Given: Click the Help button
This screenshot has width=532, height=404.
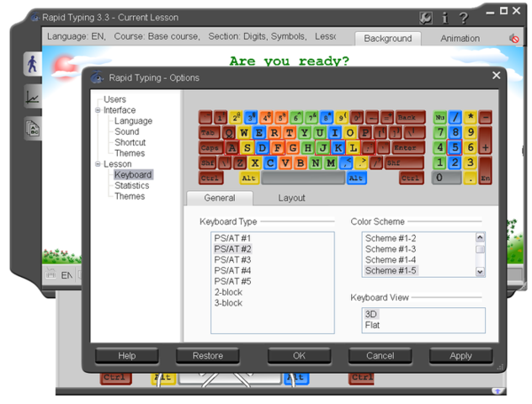Looking at the screenshot, I should coord(127,355).
